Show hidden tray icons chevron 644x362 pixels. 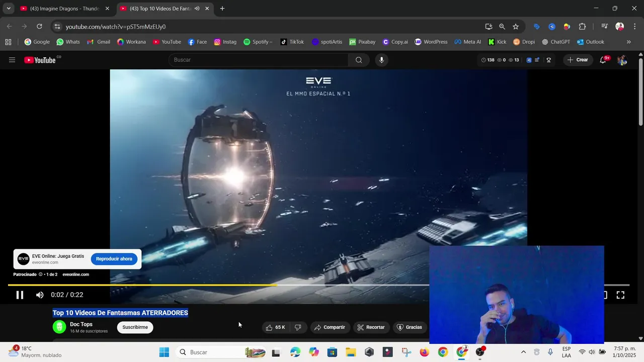(x=523, y=352)
